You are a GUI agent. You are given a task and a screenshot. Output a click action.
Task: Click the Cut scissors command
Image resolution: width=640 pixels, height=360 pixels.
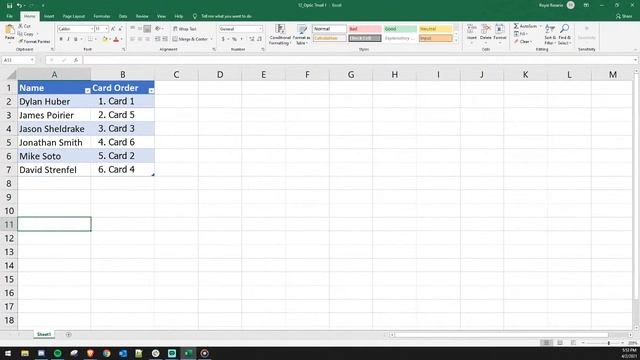click(x=24, y=26)
